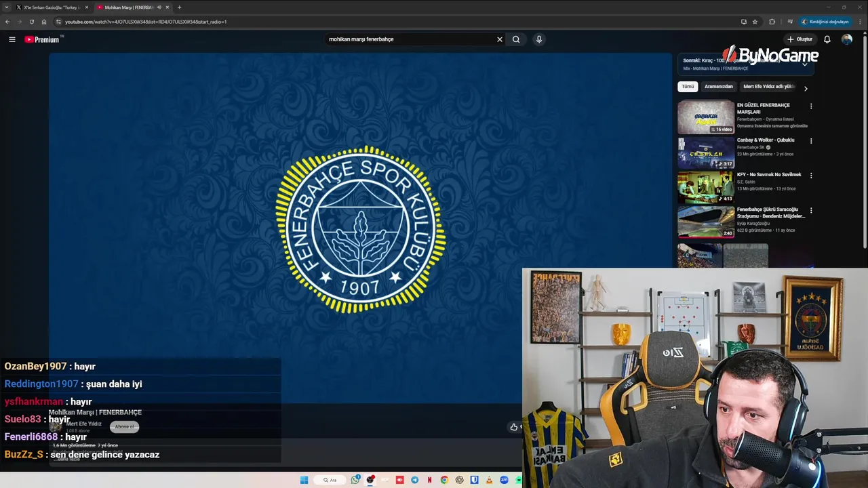868x488 pixels.
Task: Click the Fenerbahçe crest video player
Action: click(x=360, y=228)
